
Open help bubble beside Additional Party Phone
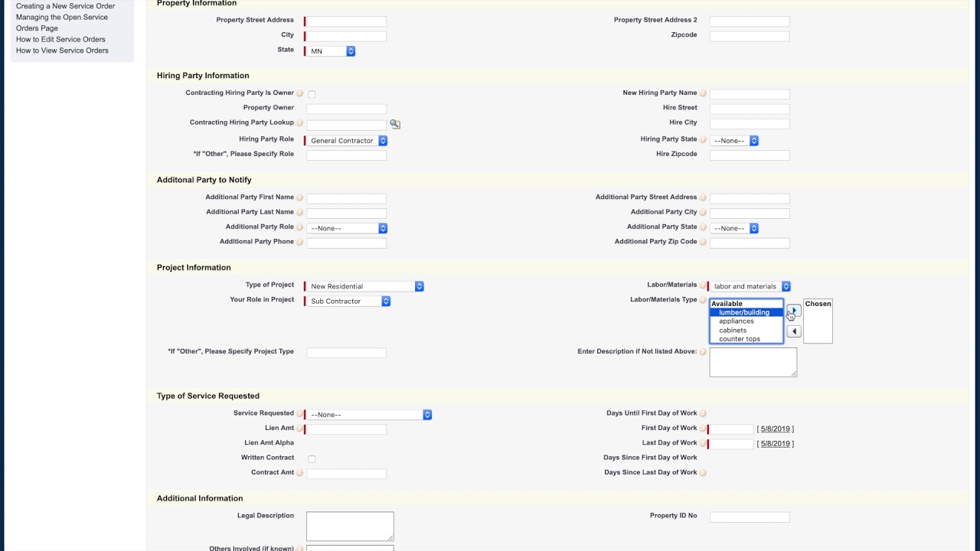[299, 243]
